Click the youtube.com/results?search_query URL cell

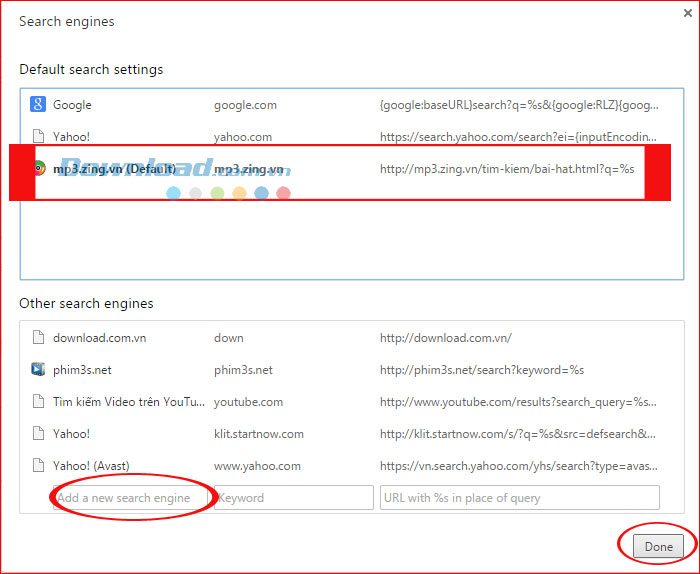coord(518,402)
